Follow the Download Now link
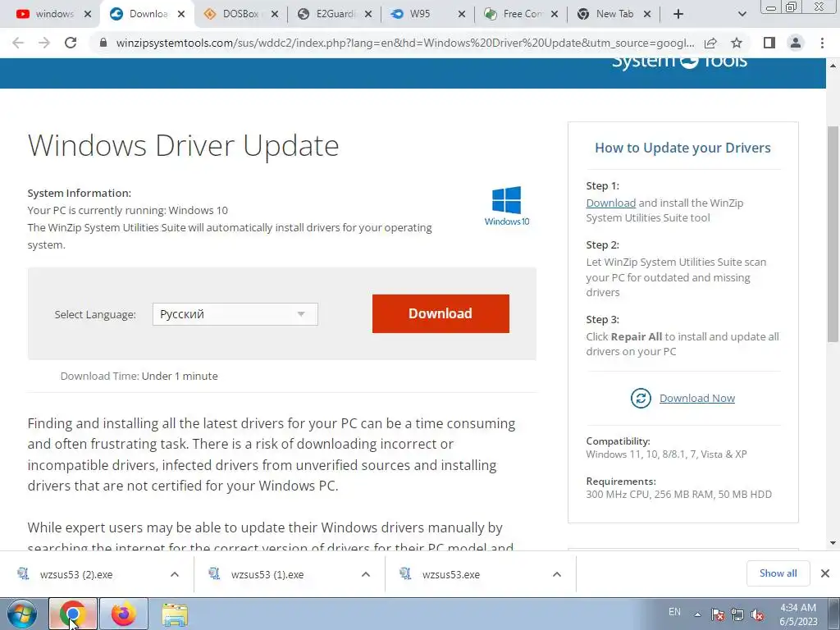 coord(697,398)
